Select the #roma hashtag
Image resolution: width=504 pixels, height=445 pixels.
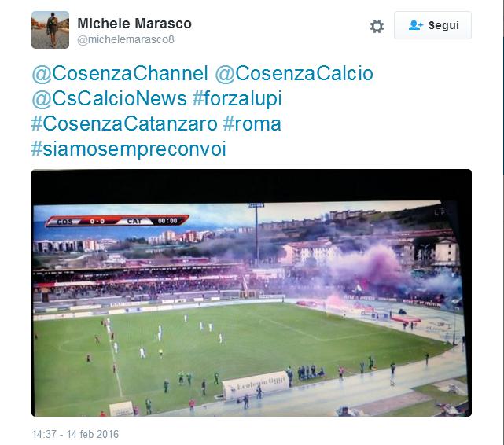(x=252, y=123)
